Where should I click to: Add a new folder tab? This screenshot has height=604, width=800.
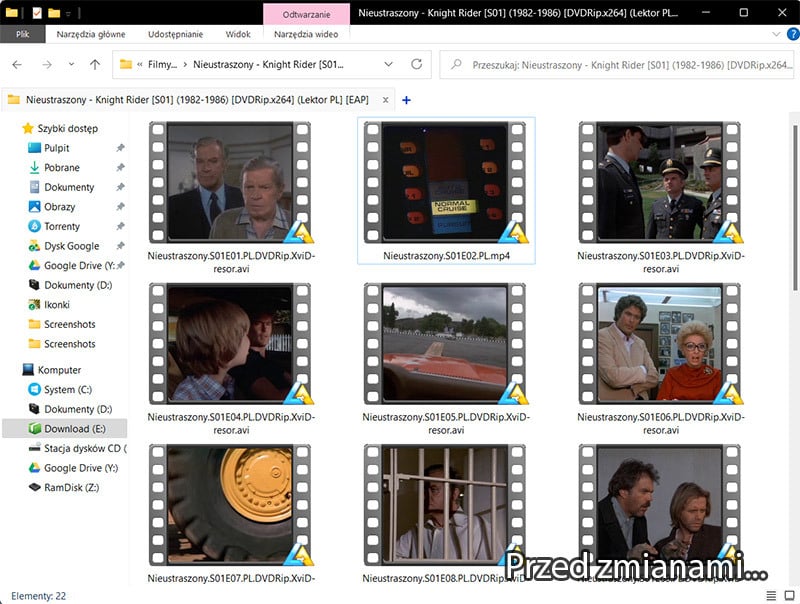[x=406, y=100]
